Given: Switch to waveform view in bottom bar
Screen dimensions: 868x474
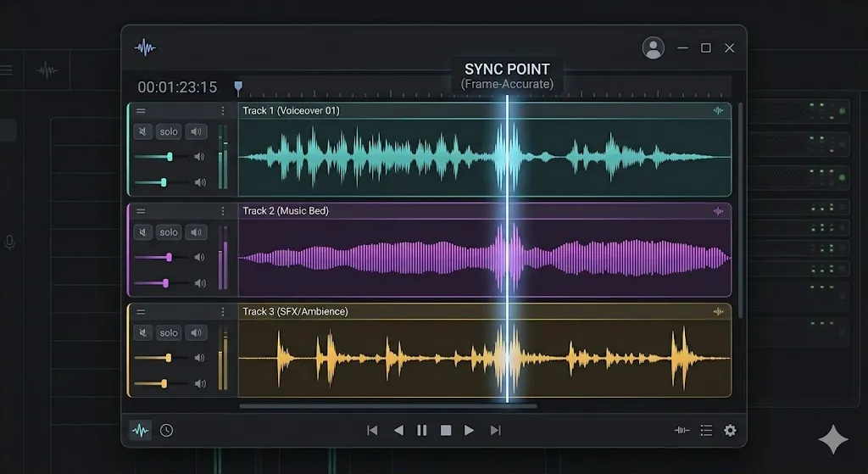Looking at the screenshot, I should coord(141,430).
